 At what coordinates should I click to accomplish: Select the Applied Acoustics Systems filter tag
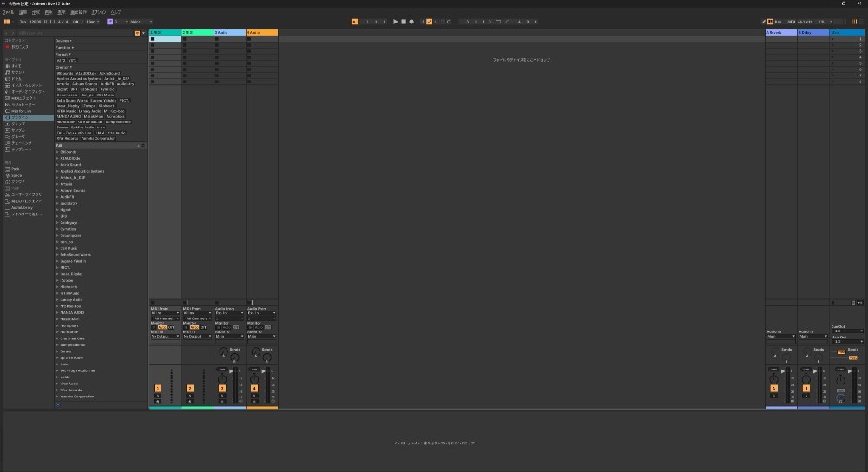point(79,79)
